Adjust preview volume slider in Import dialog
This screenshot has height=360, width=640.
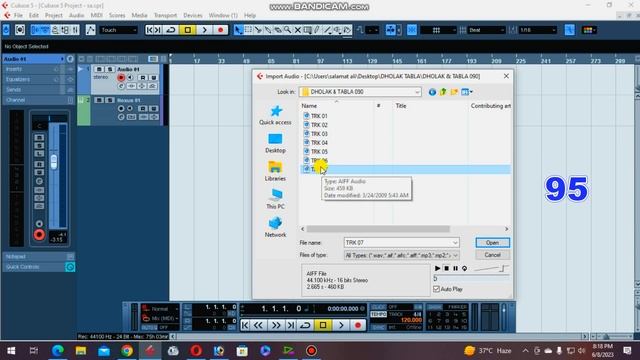tap(491, 268)
